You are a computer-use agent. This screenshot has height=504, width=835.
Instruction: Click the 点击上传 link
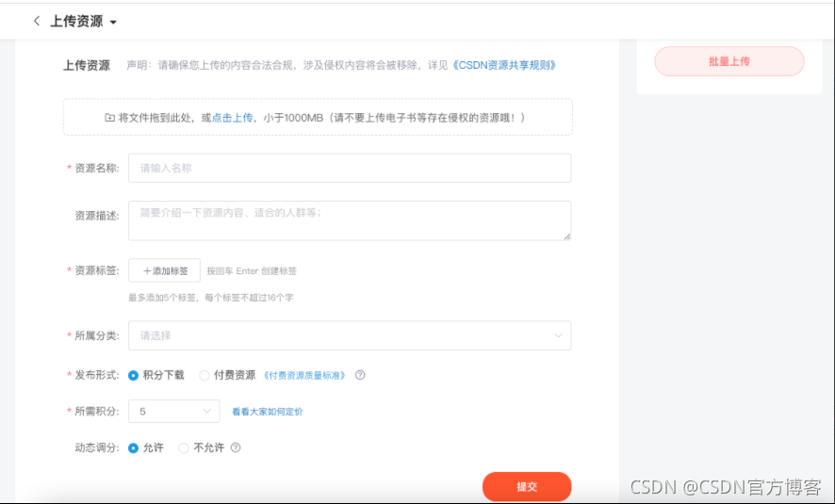coord(232,118)
